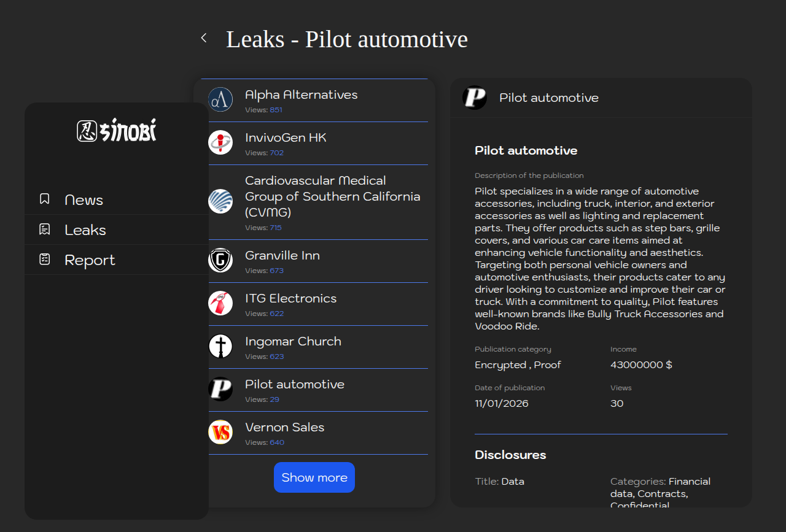Click the Vernon Sales VS logo
The height and width of the screenshot is (532, 786).
220,432
